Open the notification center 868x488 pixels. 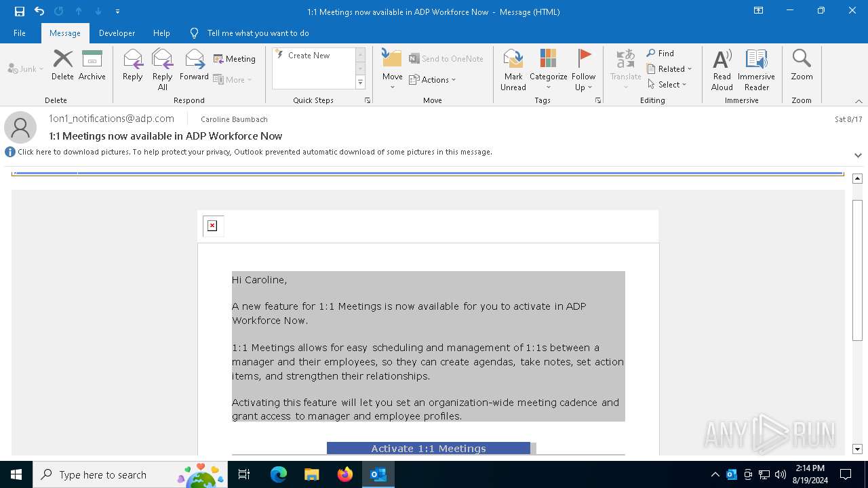click(x=846, y=474)
